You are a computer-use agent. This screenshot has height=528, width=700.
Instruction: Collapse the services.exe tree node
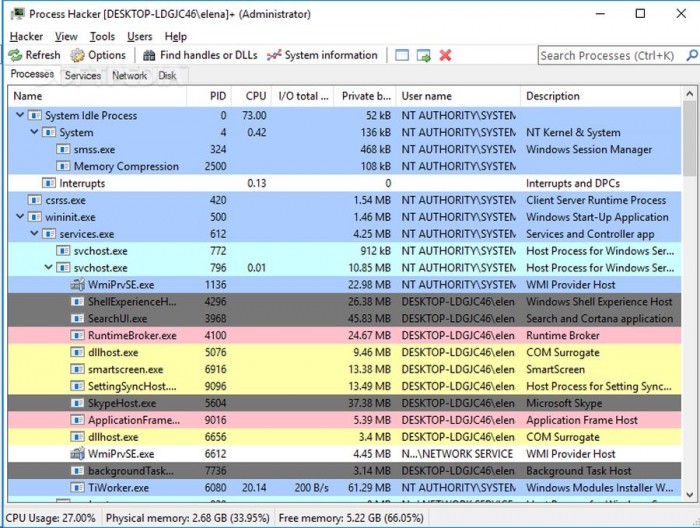(35, 234)
